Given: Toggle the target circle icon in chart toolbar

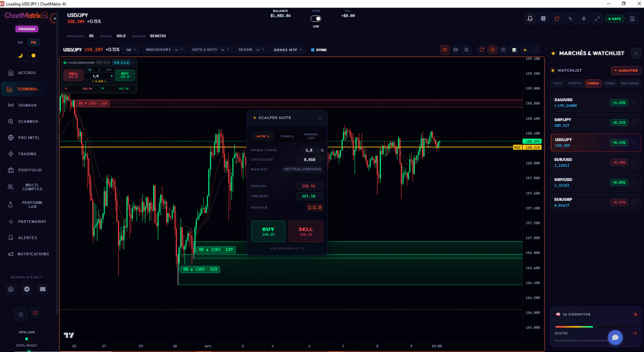Looking at the screenshot, I should click(x=493, y=50).
